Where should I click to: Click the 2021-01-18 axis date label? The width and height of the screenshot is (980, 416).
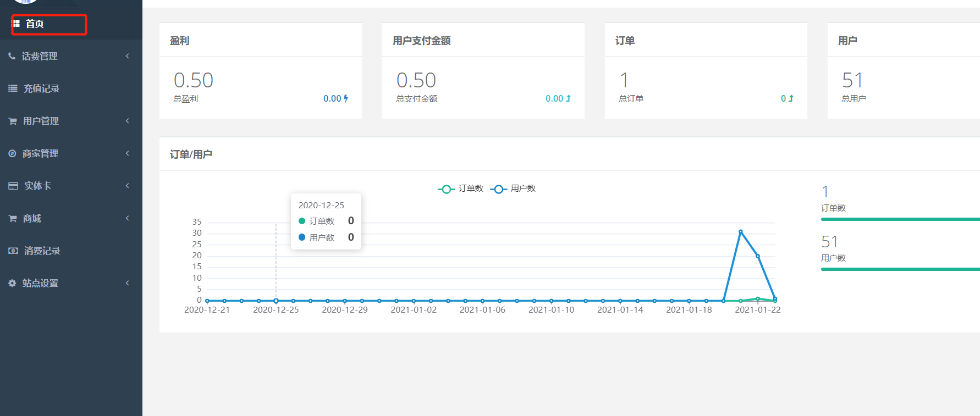click(x=689, y=310)
